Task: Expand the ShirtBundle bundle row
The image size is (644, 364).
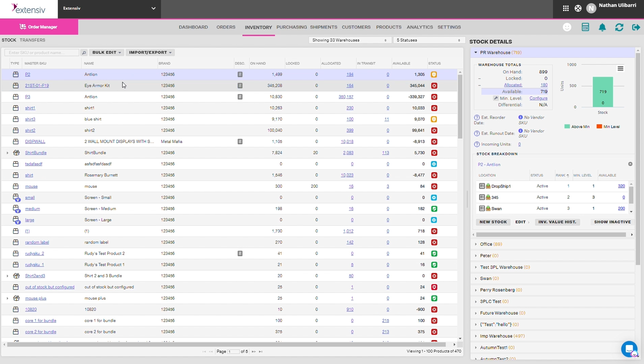Action: point(7,153)
